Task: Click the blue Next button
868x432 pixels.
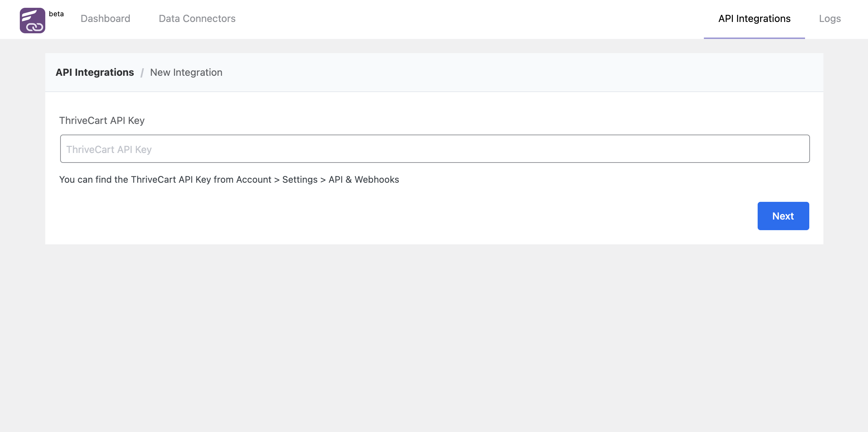Action: pos(783,216)
